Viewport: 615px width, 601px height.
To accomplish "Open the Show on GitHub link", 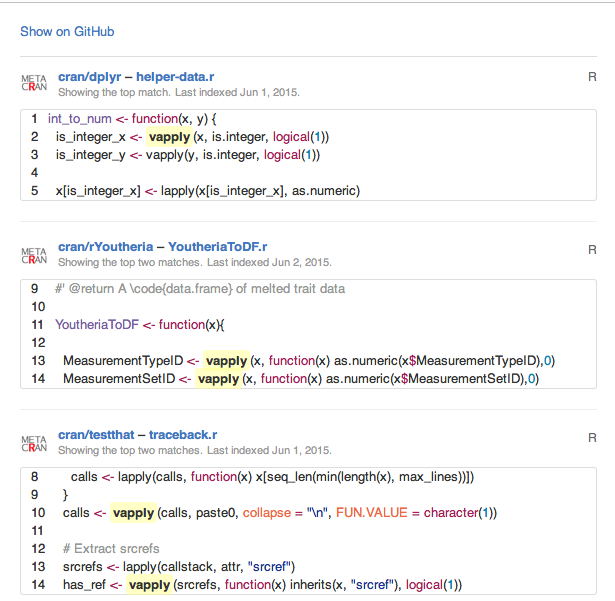I will pos(67,31).
